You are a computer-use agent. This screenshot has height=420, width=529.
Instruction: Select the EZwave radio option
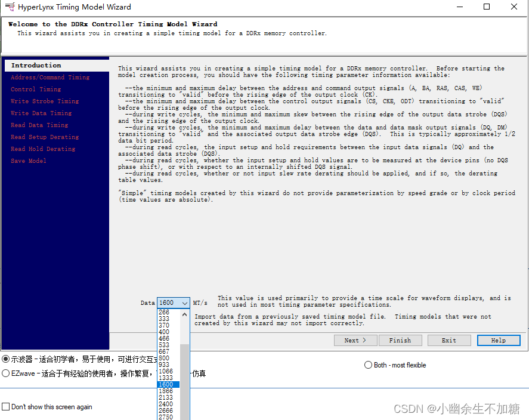click(x=6, y=373)
